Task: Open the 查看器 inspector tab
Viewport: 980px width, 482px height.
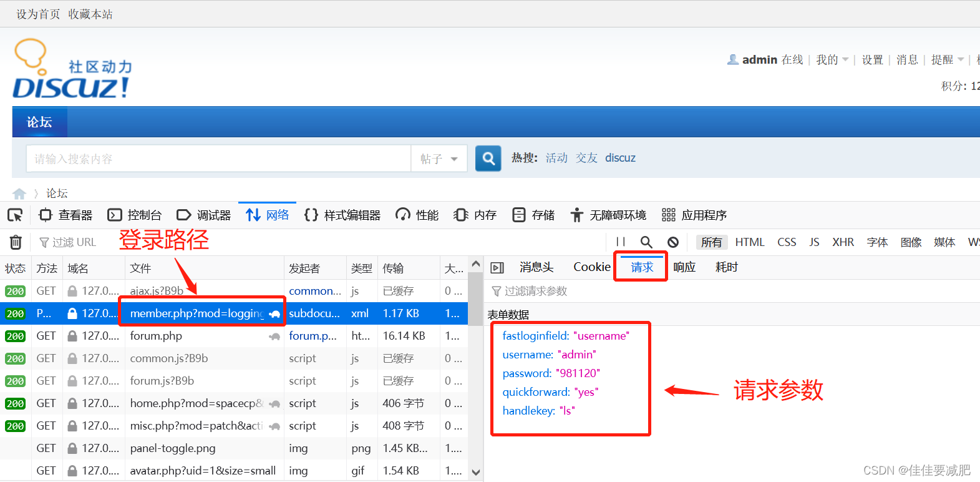Action: [65, 215]
